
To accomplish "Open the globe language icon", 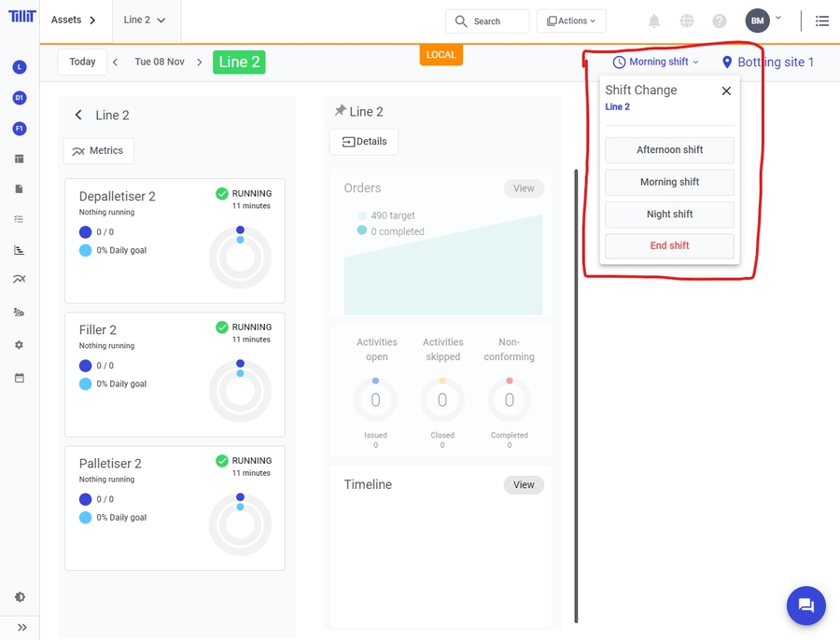I will [687, 21].
